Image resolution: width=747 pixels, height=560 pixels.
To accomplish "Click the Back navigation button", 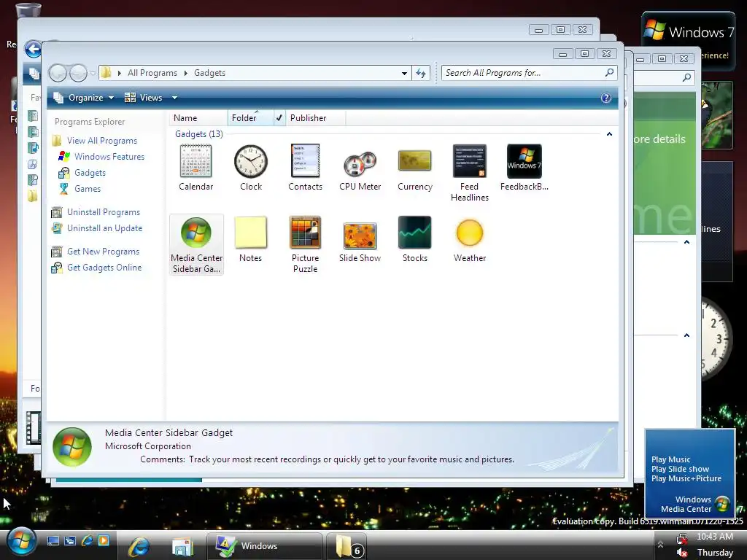I will pos(58,73).
